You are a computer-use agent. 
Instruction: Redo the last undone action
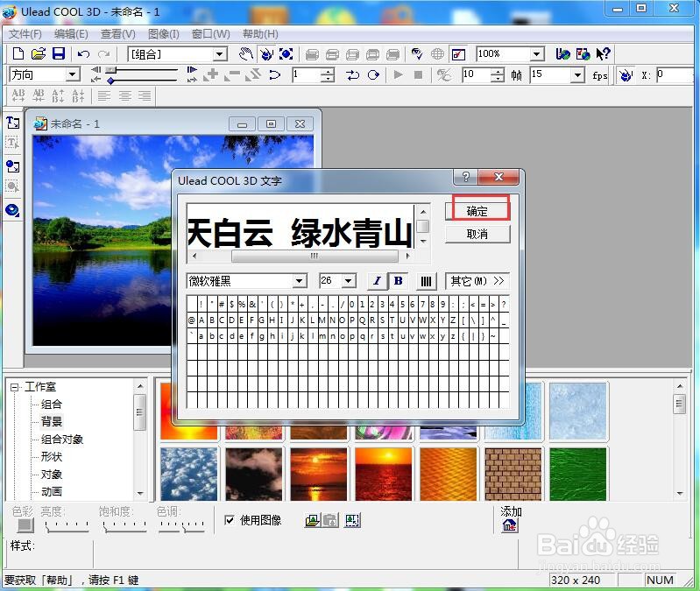point(103,54)
